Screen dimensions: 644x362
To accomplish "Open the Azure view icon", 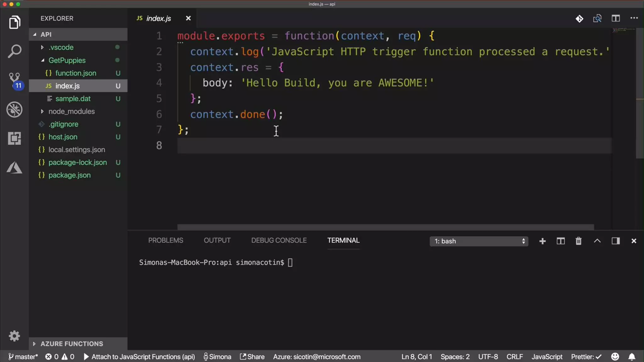I will point(14,167).
